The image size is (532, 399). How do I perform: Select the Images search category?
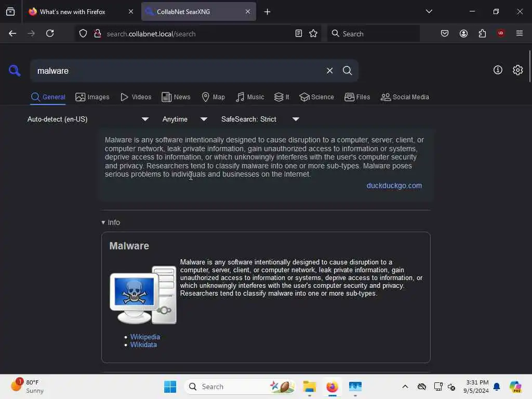pyautogui.click(x=92, y=97)
